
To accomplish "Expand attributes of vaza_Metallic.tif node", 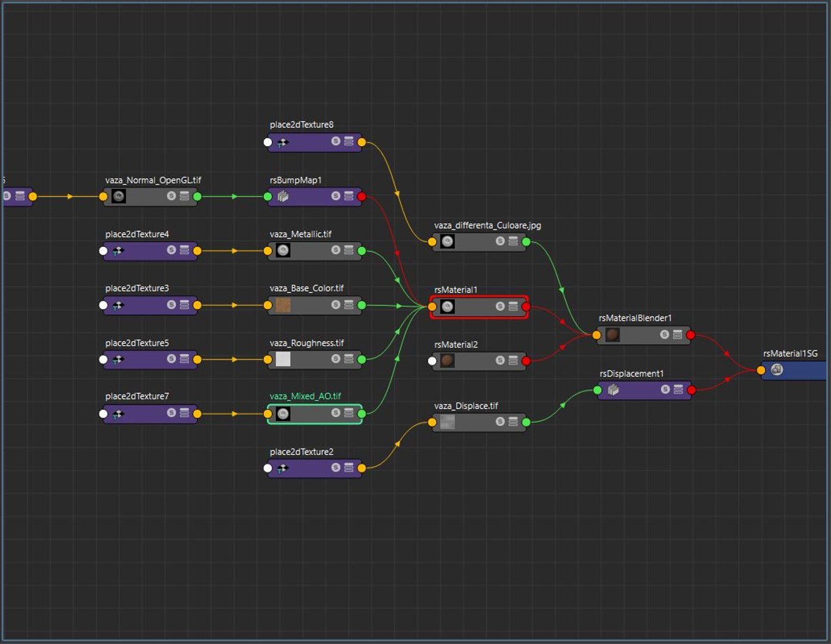I will pyautogui.click(x=349, y=250).
